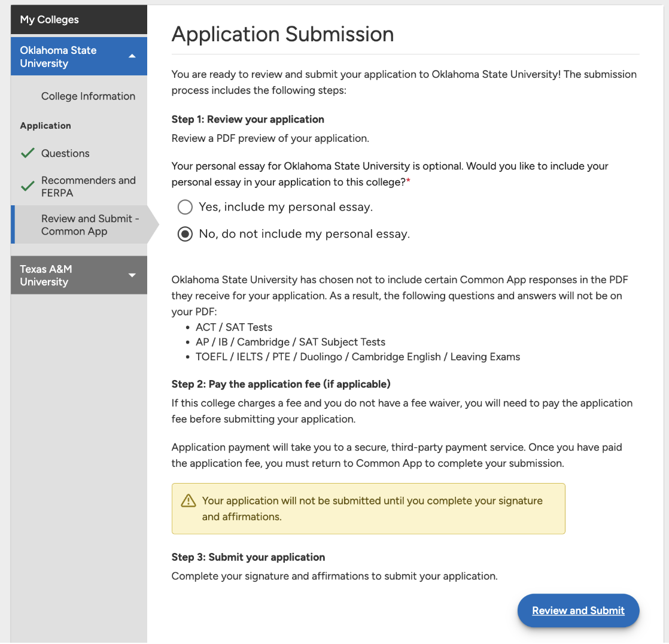The image size is (669, 644).
Task: Click the checkmark next to Recommenders and FERPA
Action: pos(28,186)
